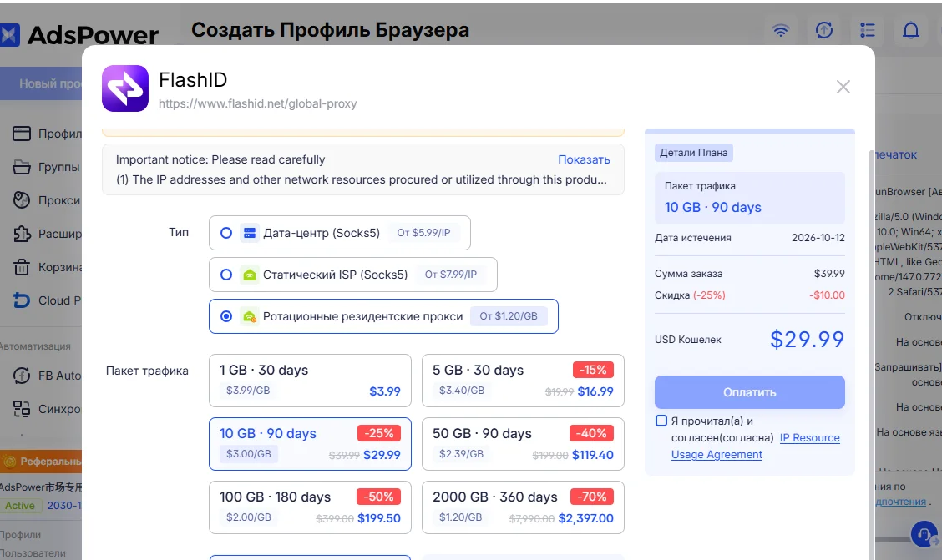
Task: Click the Оплатить pay button
Action: pos(750,392)
